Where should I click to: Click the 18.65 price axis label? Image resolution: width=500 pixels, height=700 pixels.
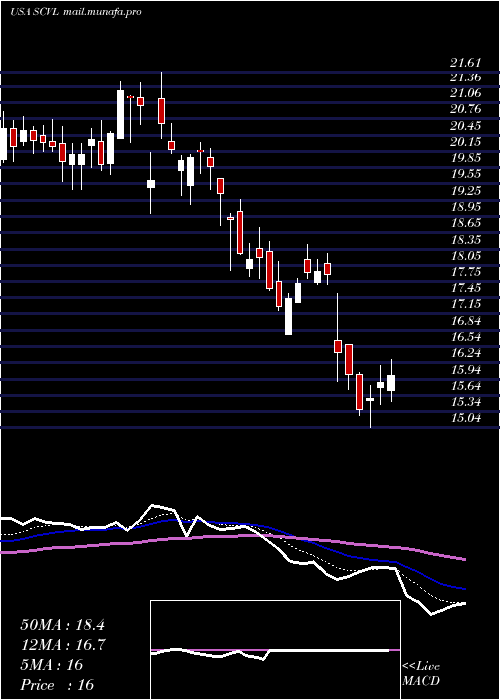(465, 223)
